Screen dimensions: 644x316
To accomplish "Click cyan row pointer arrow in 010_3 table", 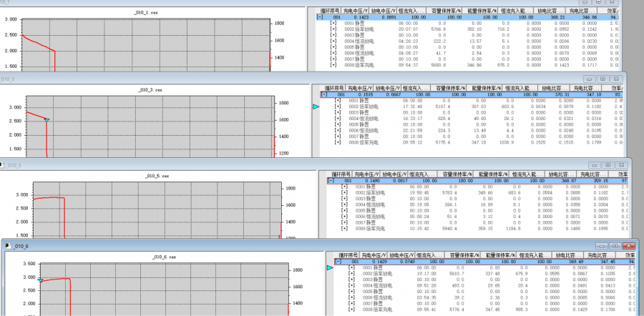I will tap(316, 107).
